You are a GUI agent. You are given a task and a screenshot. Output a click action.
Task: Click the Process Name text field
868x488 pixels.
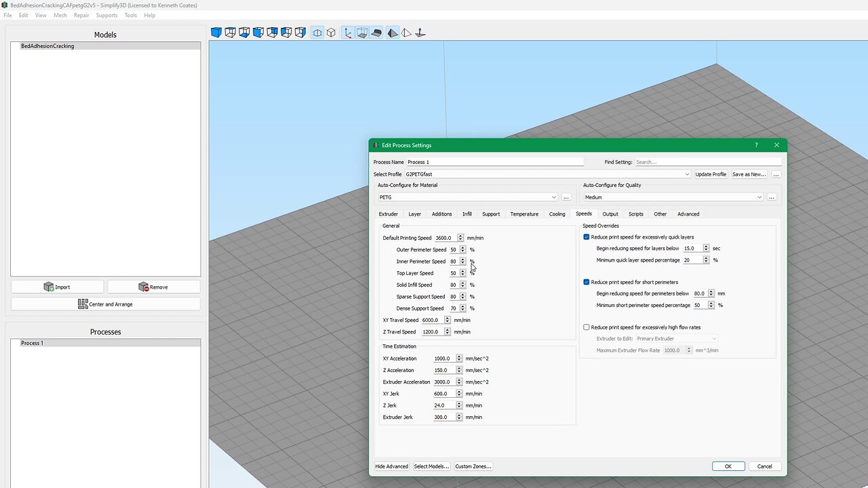[x=495, y=162]
